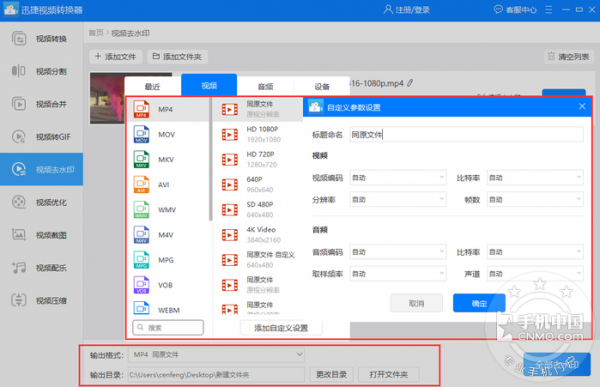600x387 pixels.
Task: Select the 640P 960x640 preset
Action: pyautogui.click(x=258, y=185)
